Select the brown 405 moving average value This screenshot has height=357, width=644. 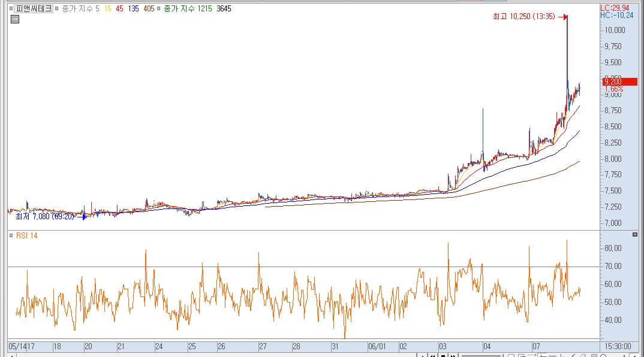click(149, 8)
